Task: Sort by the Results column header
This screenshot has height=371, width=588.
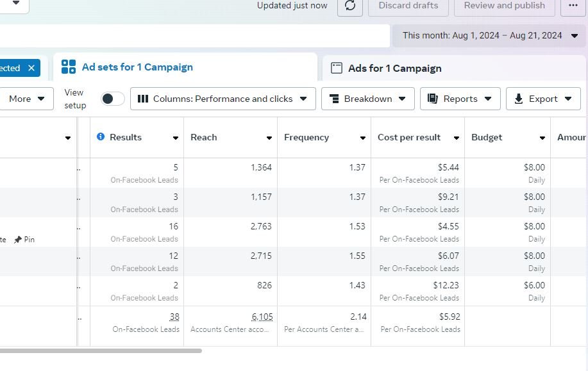Action: coord(126,137)
